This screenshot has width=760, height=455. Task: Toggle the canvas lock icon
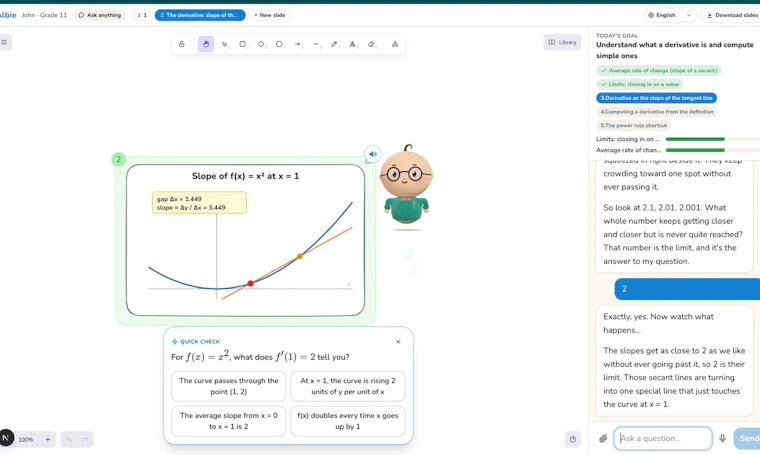coord(182,44)
